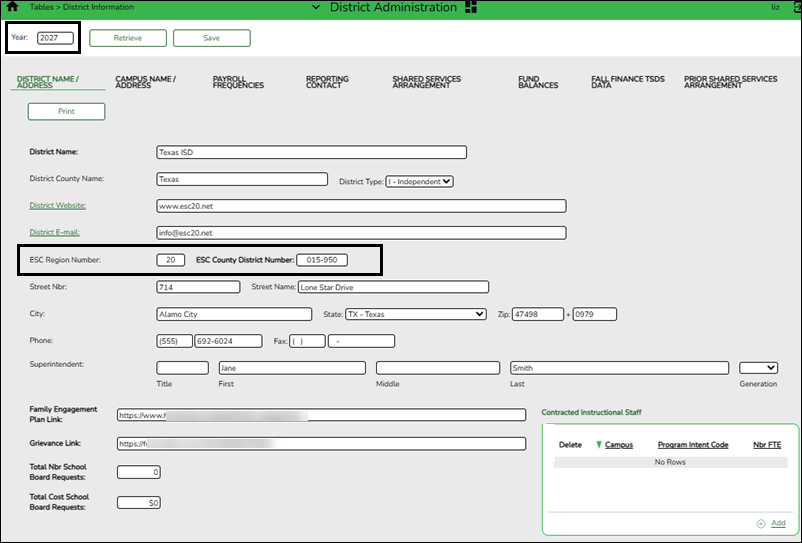Click the Add link in Contracted Instructional Staff

pos(778,523)
